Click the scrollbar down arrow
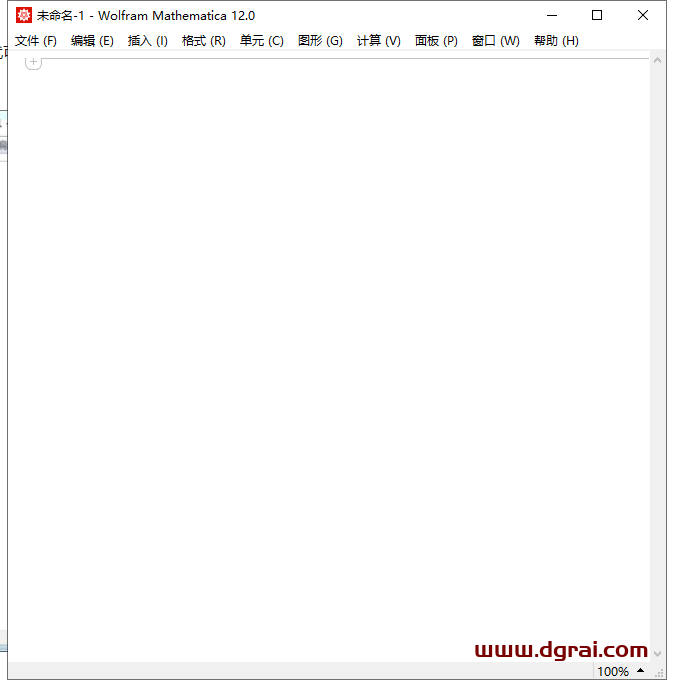This screenshot has width=674, height=687. click(x=657, y=653)
